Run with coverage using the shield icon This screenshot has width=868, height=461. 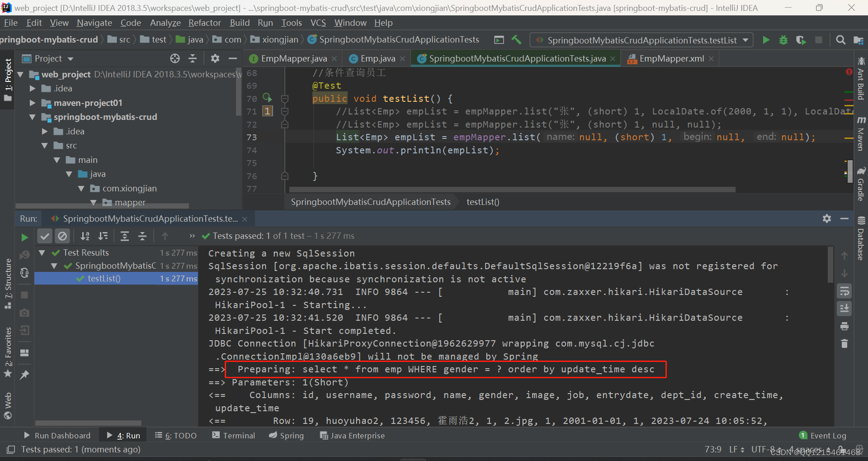[801, 40]
